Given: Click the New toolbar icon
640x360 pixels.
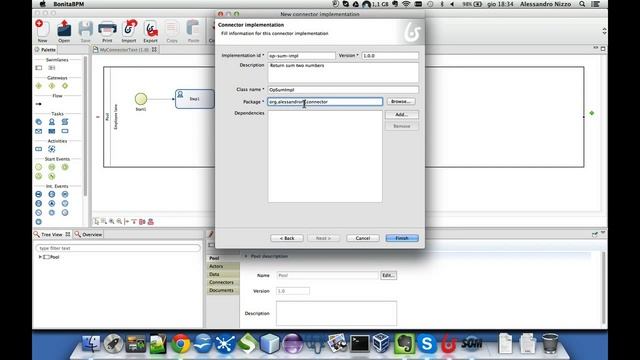Looking at the screenshot, I should pyautogui.click(x=42, y=31).
